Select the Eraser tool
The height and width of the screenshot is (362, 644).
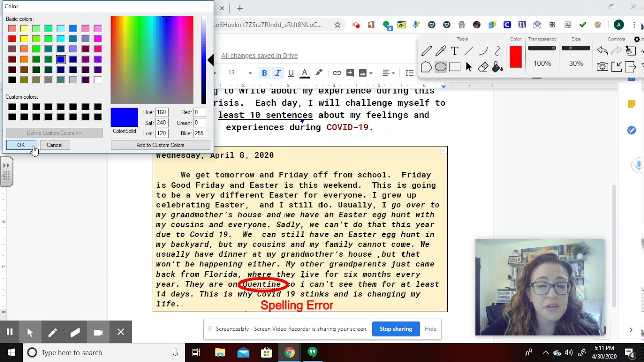tap(483, 67)
